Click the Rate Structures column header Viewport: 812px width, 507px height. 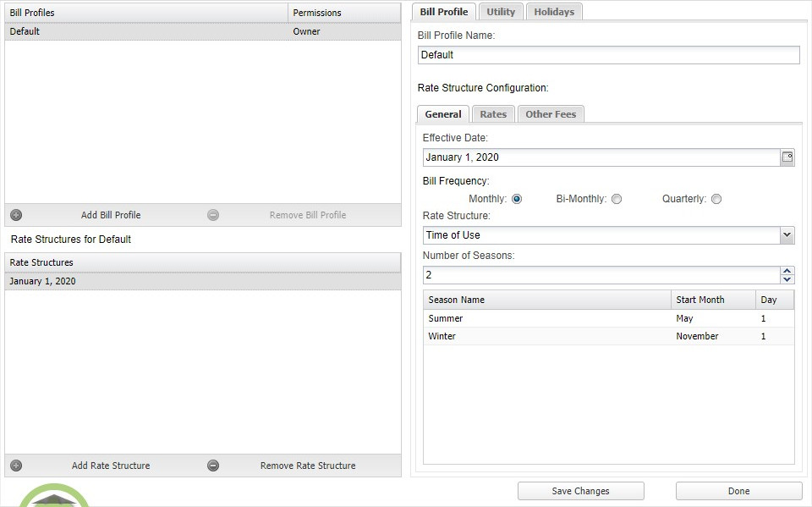[x=202, y=262]
